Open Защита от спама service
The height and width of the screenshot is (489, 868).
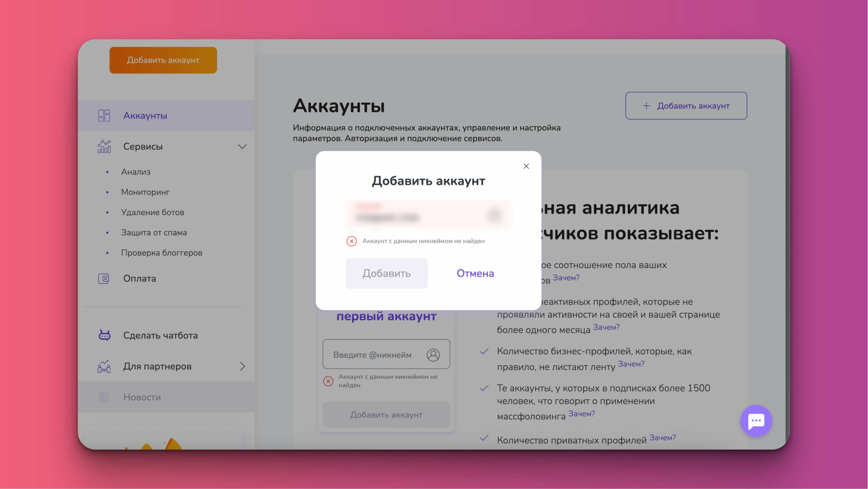[154, 233]
